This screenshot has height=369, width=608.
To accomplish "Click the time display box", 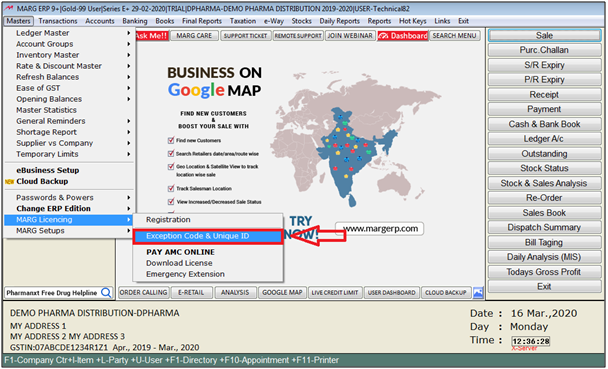I will 530,341.
